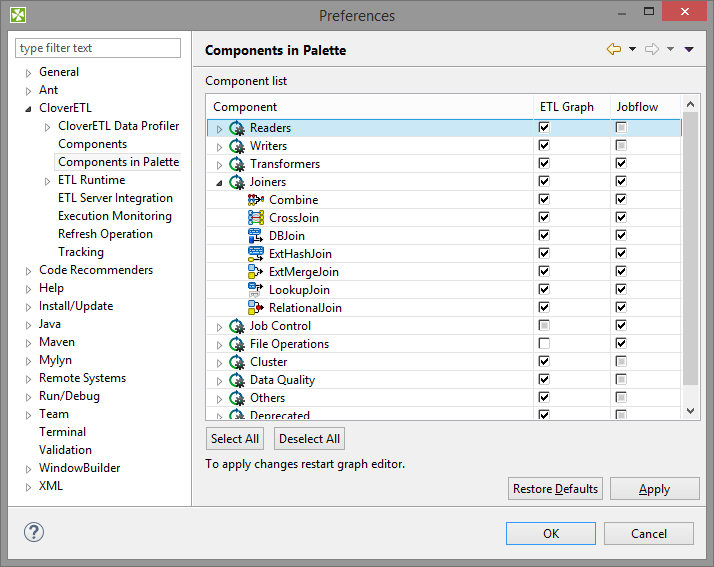Click the CrossJoin component icon

pos(255,218)
